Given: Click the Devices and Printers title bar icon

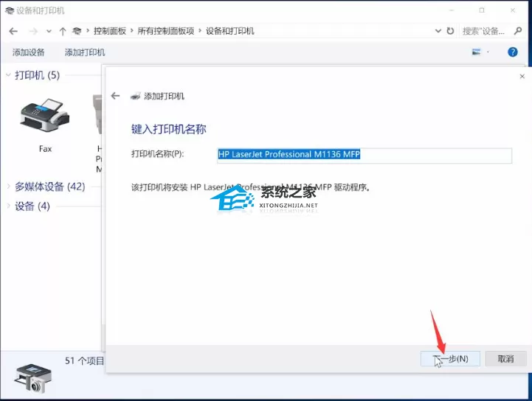Looking at the screenshot, I should tap(10, 10).
